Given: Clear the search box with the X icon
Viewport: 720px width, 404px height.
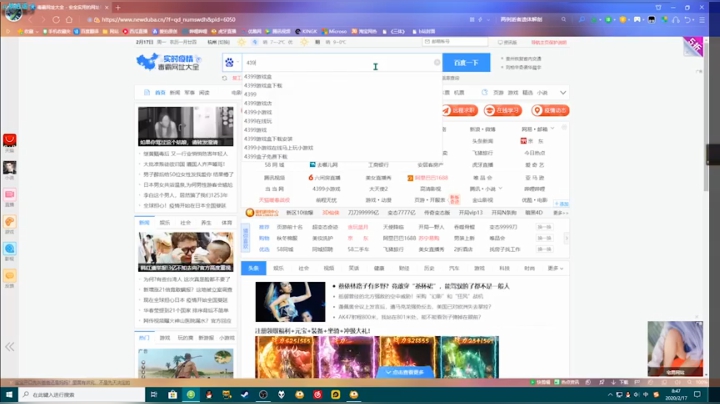Looking at the screenshot, I should coord(437,62).
